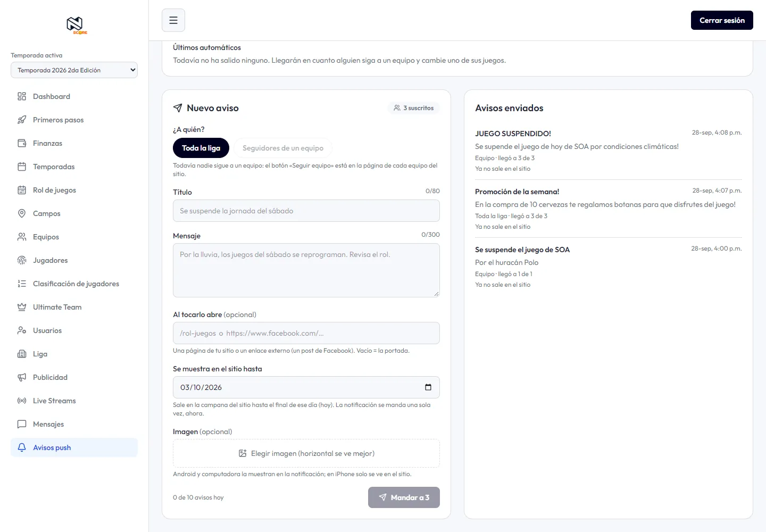Go to the Dashboard menu item
This screenshot has height=532, width=766.
[x=74, y=96]
